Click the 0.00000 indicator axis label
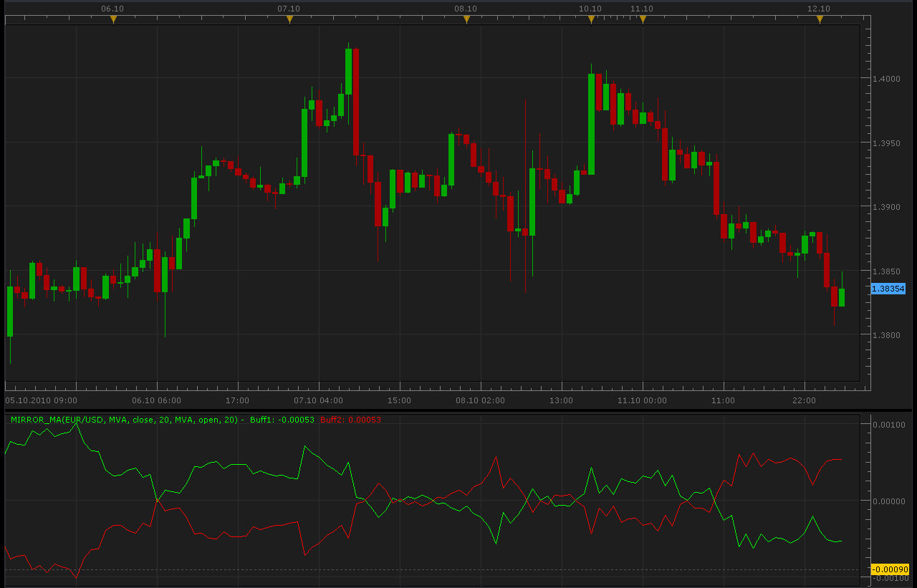The image size is (917, 588). [x=889, y=501]
